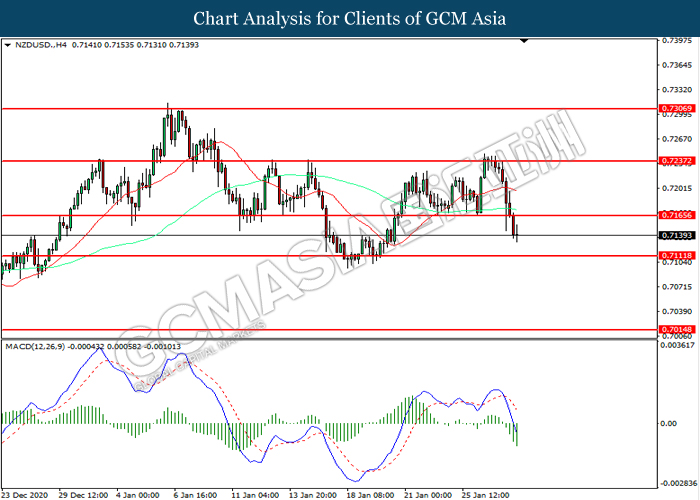Click the 0.003617 MACD scale value
The image size is (700, 500).
(x=676, y=345)
